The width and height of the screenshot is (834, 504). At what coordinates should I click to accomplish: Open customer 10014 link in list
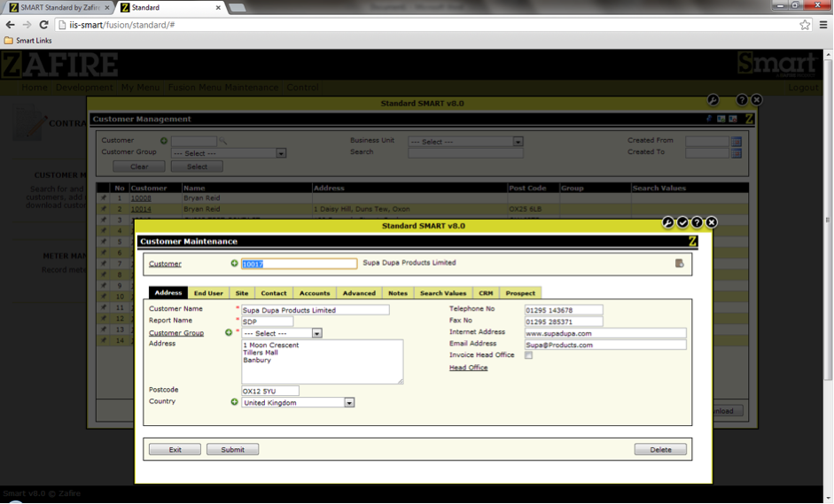click(x=141, y=209)
